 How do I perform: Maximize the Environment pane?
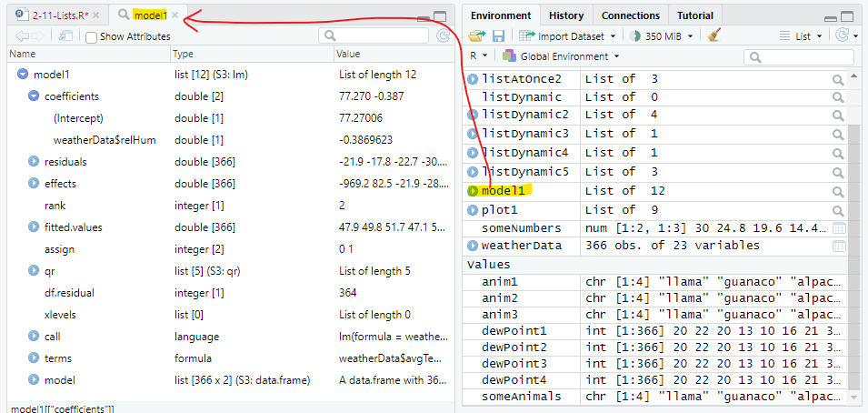(847, 16)
